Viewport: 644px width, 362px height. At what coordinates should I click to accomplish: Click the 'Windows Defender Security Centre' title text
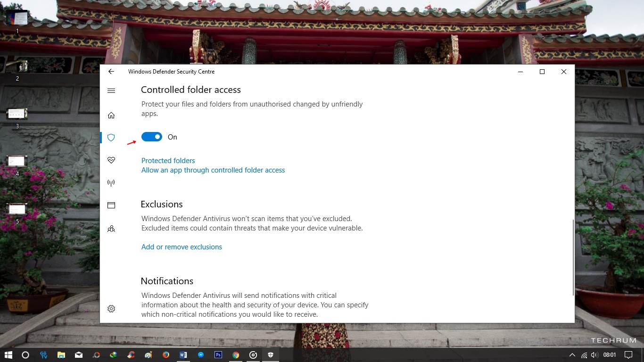tap(171, 72)
